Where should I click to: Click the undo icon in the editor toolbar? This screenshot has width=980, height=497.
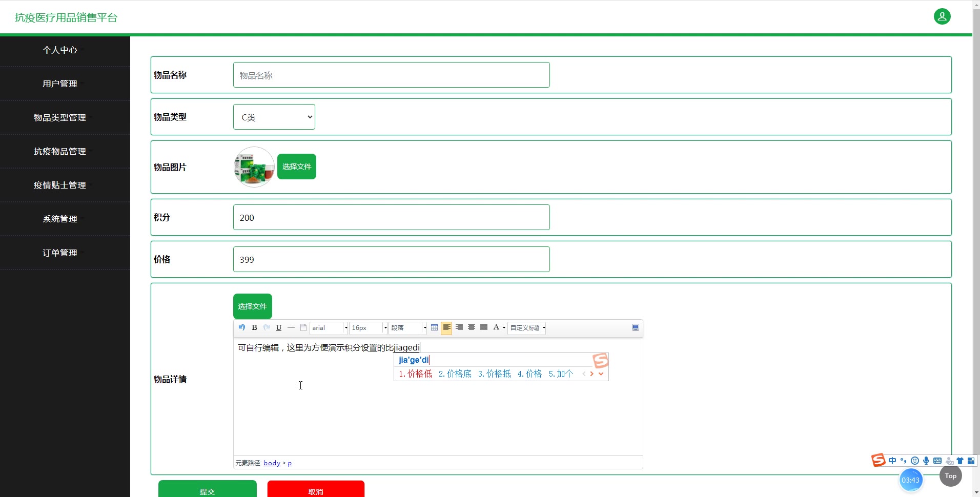coord(242,327)
